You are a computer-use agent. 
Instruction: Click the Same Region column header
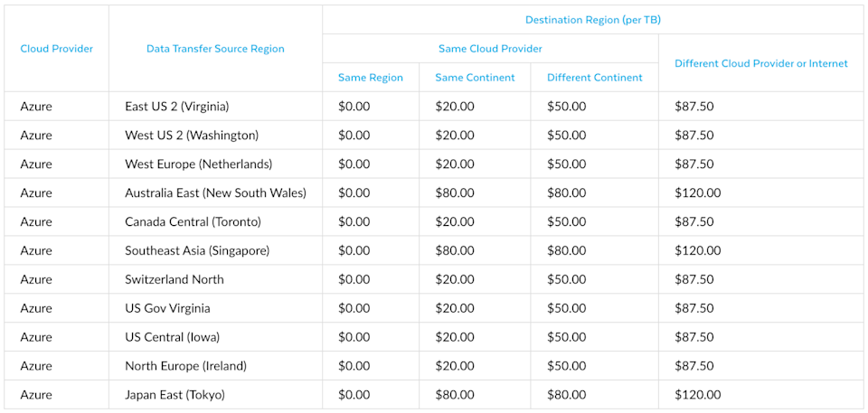[x=371, y=78]
